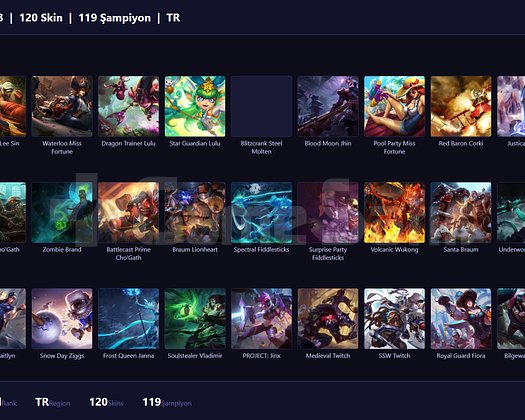The image size is (525, 420).
Task: Click "119 Şampiyon" in the header title
Action: click(x=115, y=18)
